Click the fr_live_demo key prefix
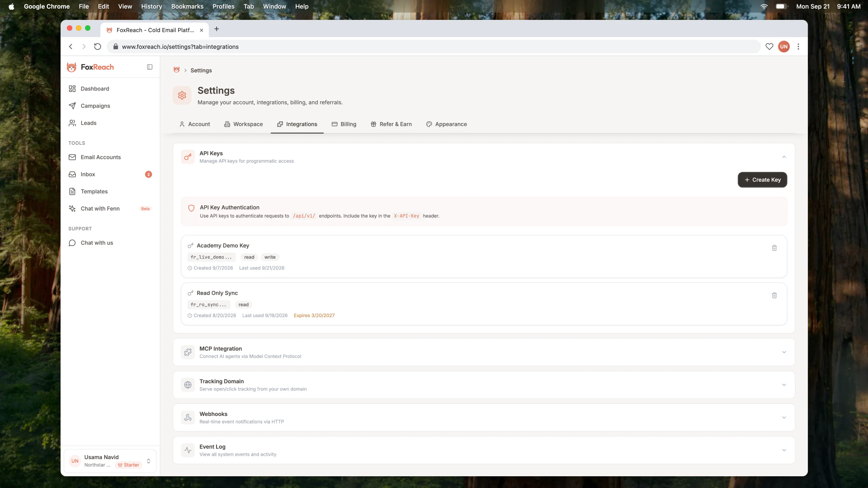The width and height of the screenshot is (868, 488). (211, 257)
